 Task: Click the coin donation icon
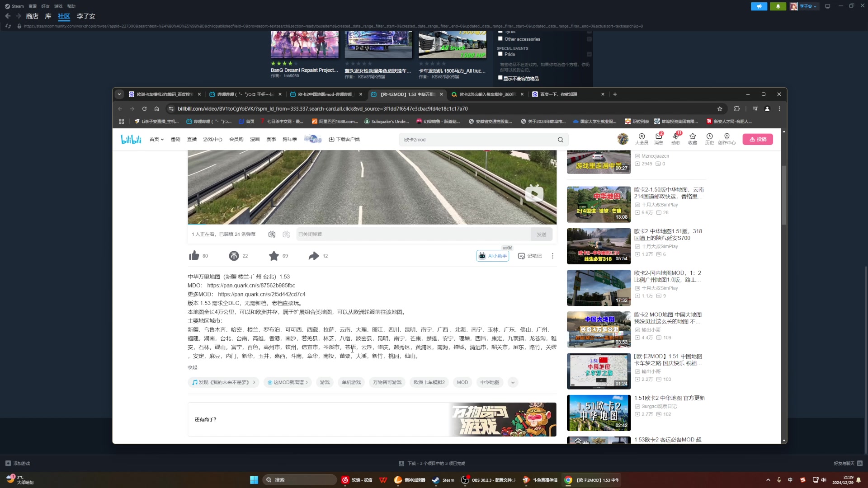(234, 256)
